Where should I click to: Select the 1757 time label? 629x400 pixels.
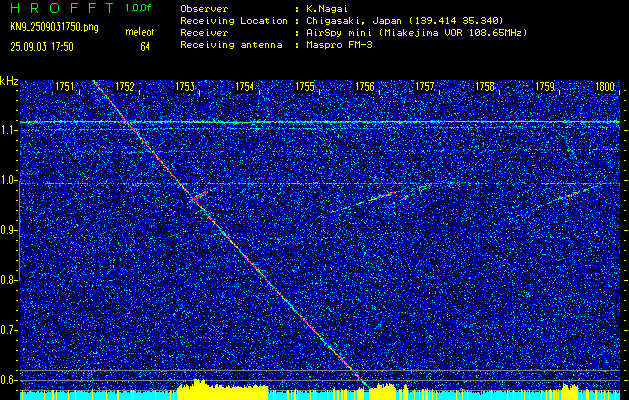tap(425, 87)
